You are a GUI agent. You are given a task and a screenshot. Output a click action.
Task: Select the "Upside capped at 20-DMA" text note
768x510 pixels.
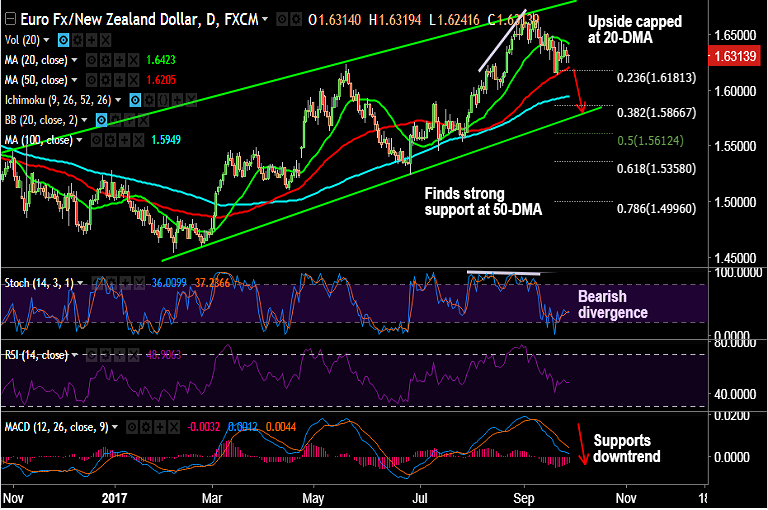point(635,29)
